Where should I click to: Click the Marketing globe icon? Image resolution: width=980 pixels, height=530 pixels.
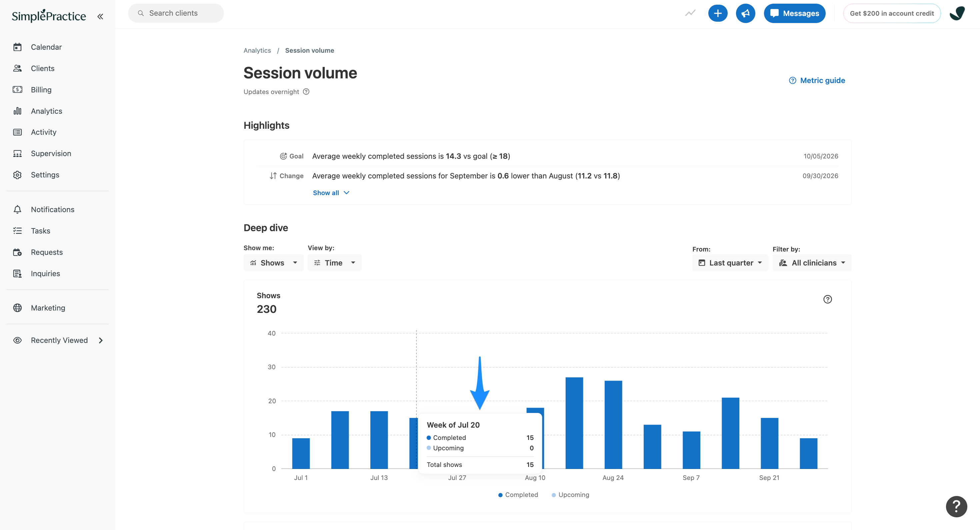coord(17,308)
